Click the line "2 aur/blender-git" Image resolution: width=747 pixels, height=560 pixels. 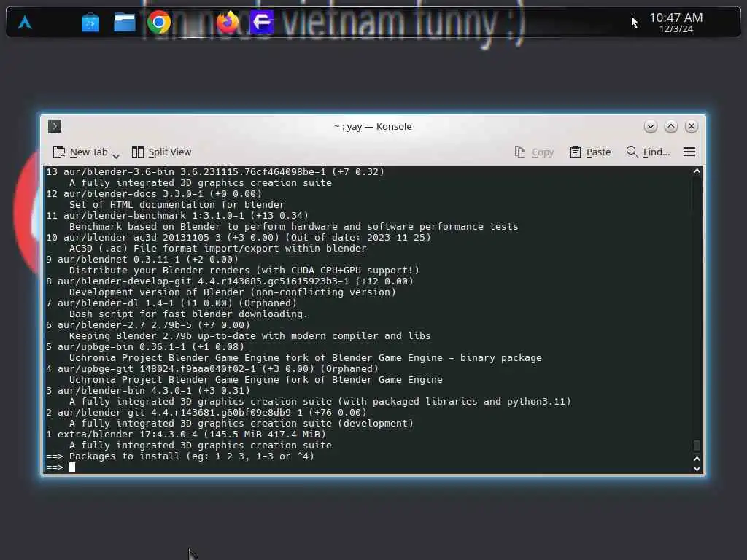click(x=206, y=413)
